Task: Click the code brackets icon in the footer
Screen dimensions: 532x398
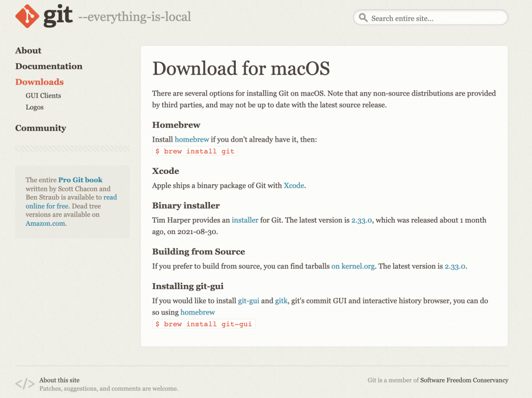Action: pos(25,384)
